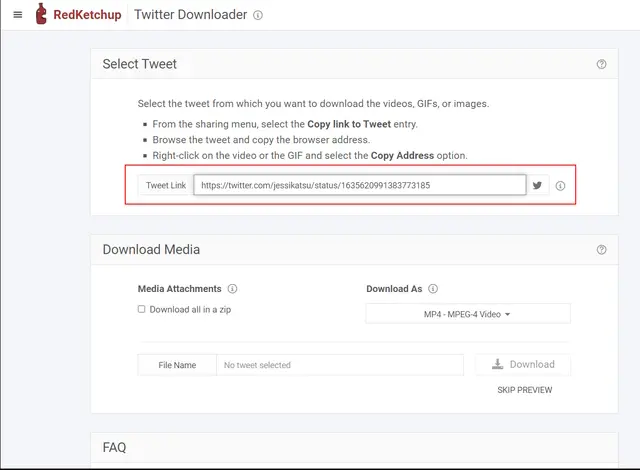Click info icon right of Tweet Link field

click(560, 186)
